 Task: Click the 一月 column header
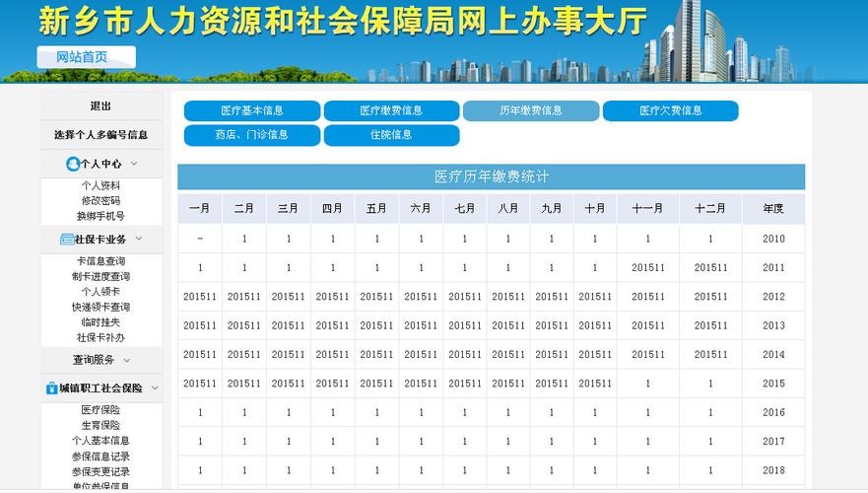200,208
